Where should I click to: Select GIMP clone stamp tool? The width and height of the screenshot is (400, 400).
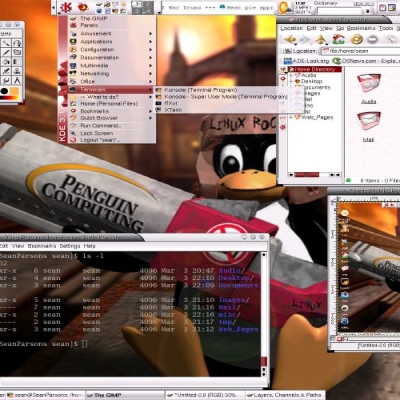coord(17,71)
